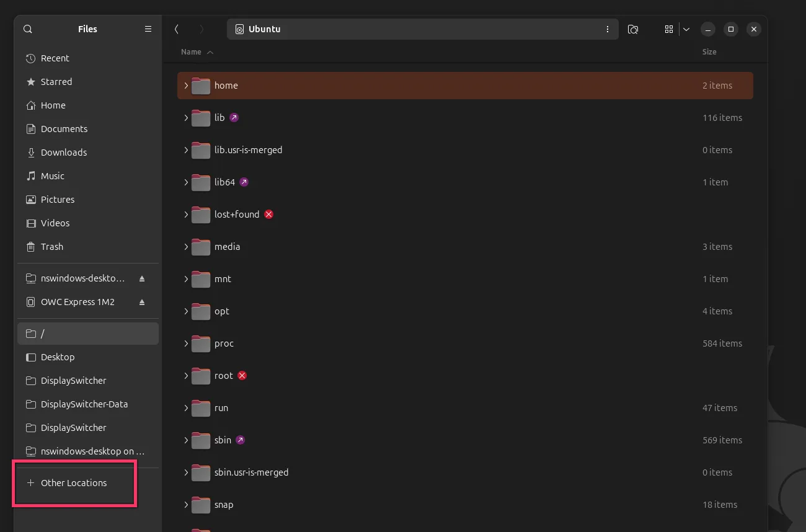Click the music note icon in the sidebar
Viewport: 806px width, 532px height.
(x=31, y=176)
